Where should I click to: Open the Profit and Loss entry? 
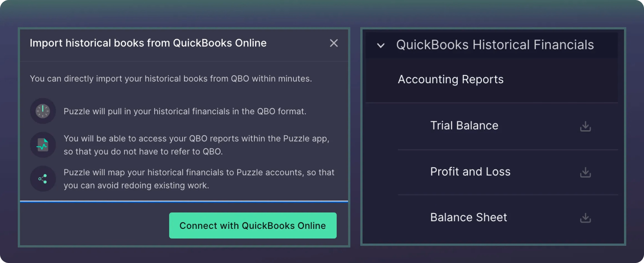(470, 172)
